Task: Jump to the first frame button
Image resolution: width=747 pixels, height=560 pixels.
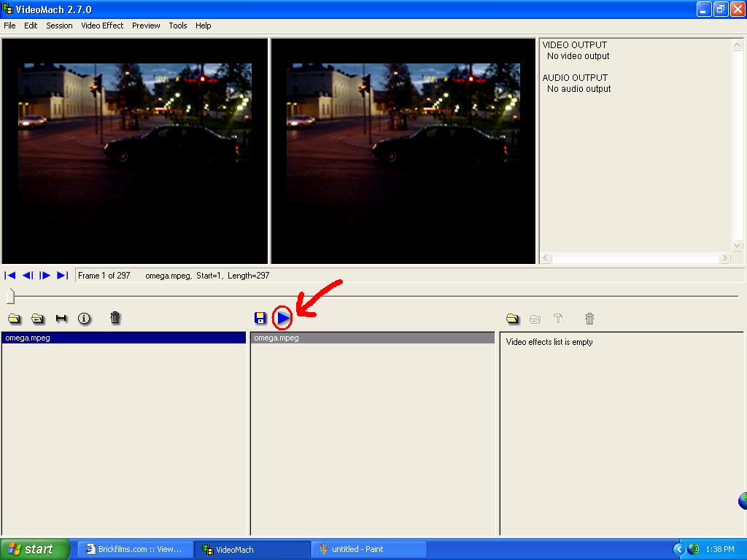Action: tap(10, 275)
